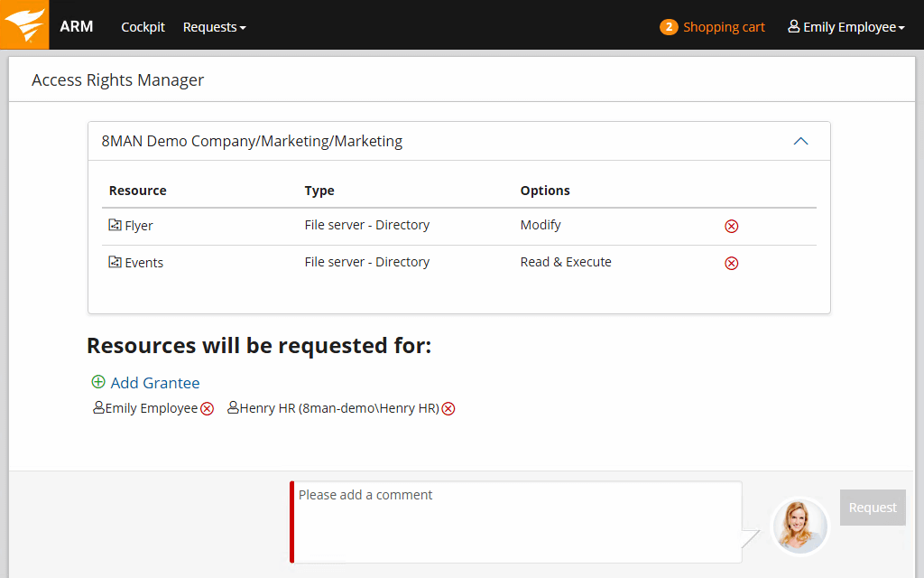Open Access Rights Manager page header
924x578 pixels.
[117, 79]
